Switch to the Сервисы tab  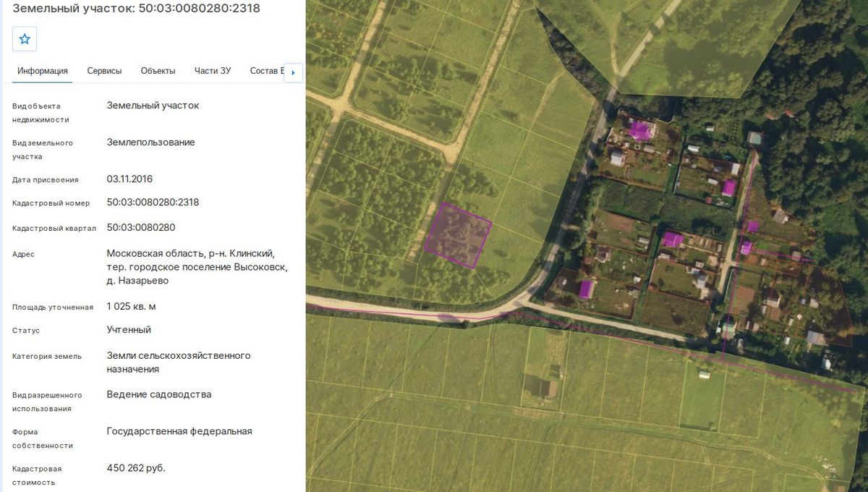[x=104, y=71]
